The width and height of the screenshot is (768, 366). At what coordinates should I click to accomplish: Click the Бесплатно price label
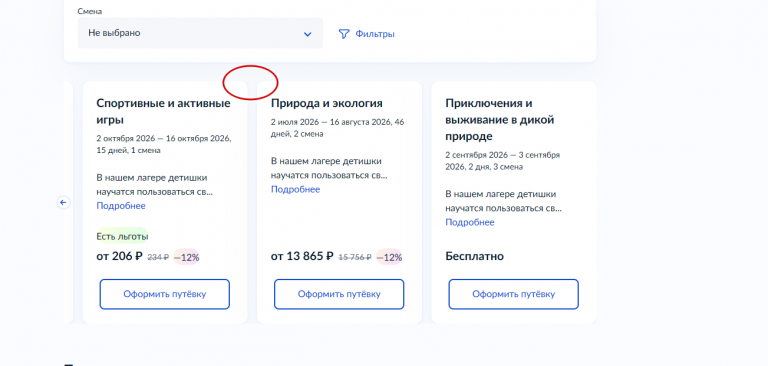[x=475, y=256]
